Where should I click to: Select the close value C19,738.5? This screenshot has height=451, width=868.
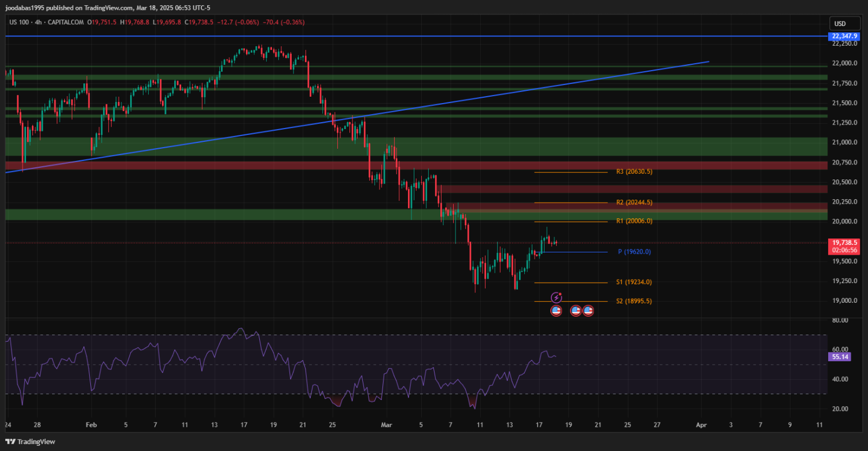tap(198, 22)
